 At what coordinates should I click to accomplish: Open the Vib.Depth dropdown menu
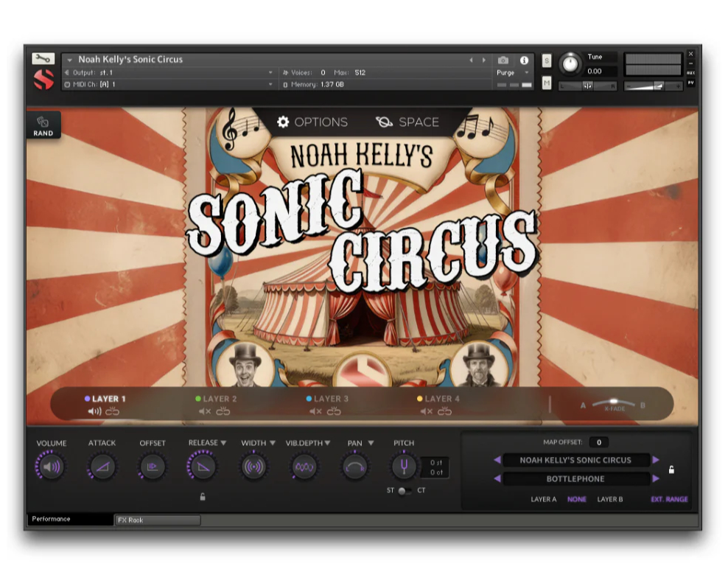[327, 443]
